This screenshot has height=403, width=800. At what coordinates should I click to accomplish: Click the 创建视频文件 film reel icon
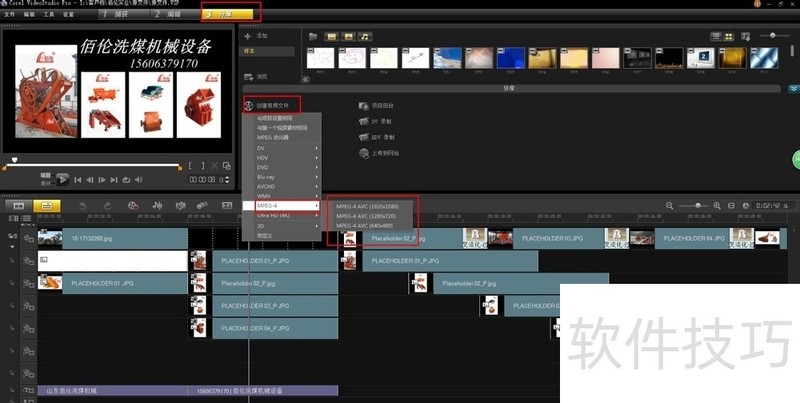(247, 104)
